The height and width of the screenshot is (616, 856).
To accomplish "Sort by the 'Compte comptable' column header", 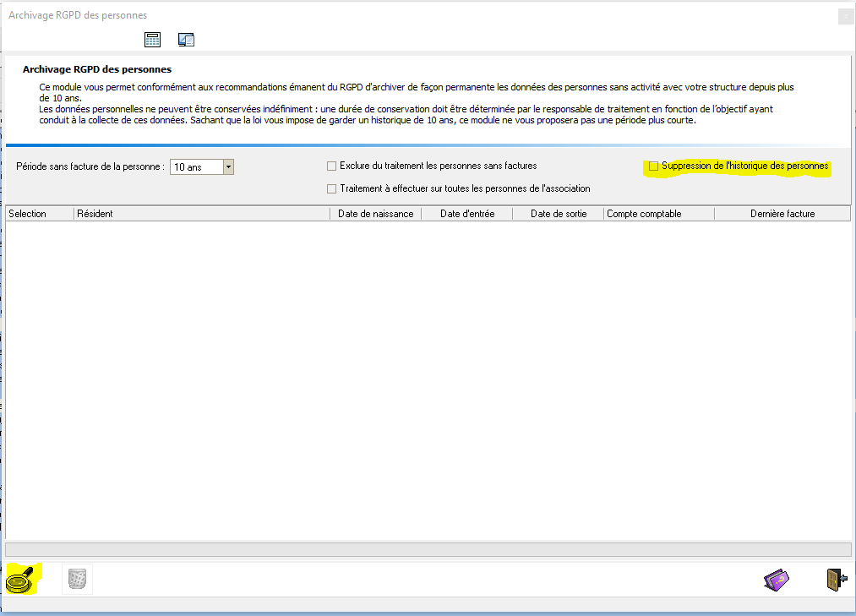I will [659, 214].
